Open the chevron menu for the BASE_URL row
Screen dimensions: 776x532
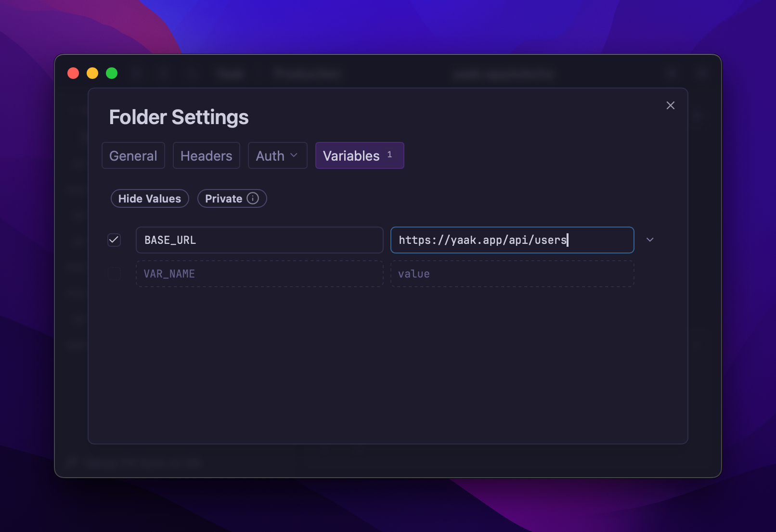[650, 240]
